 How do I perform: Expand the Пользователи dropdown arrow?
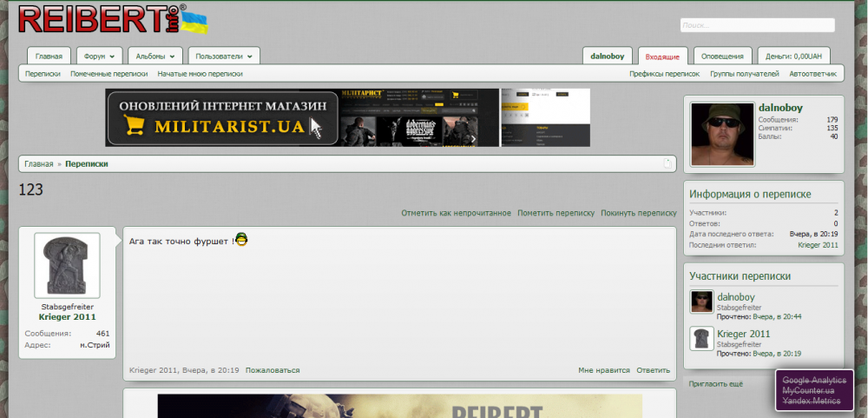pos(250,56)
